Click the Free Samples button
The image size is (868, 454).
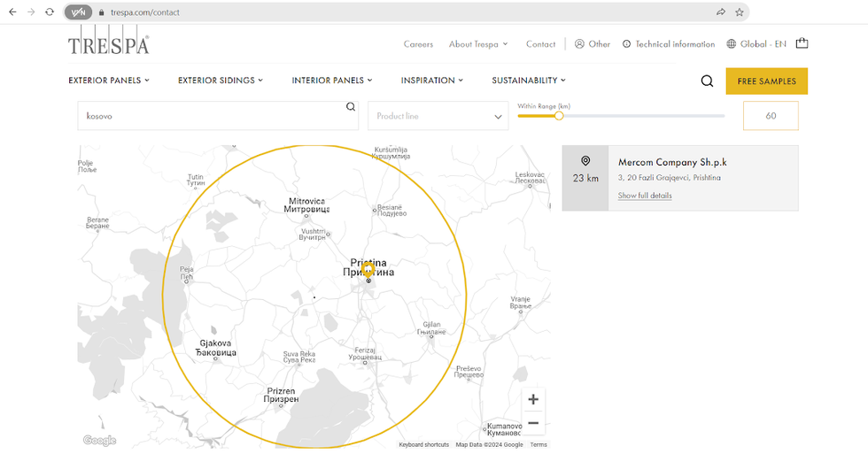(766, 81)
